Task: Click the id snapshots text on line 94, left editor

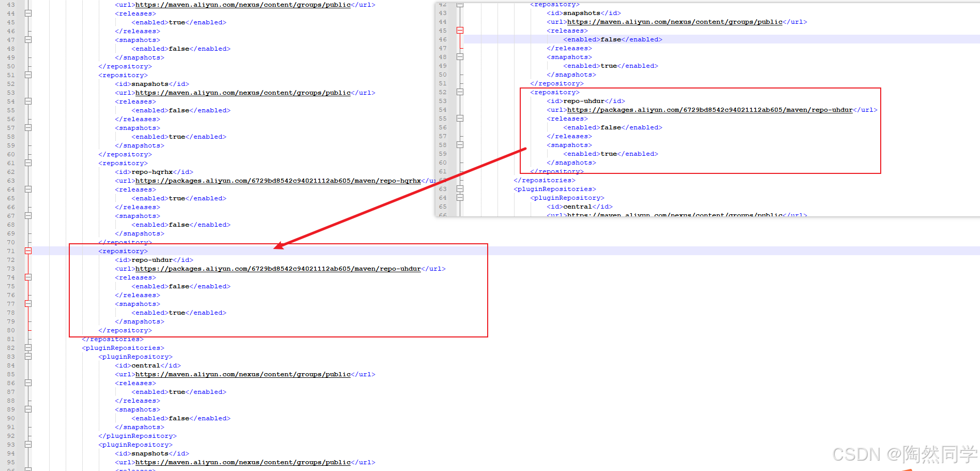Action: [x=152, y=453]
